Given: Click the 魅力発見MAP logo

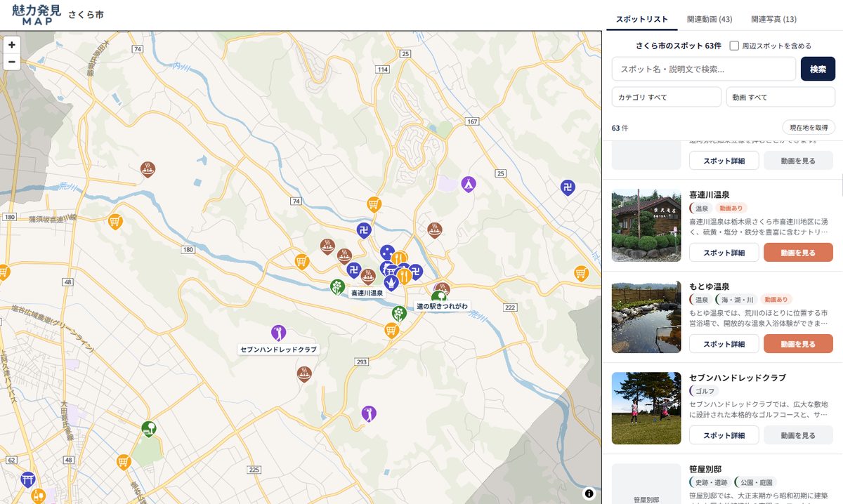Looking at the screenshot, I should (37, 15).
